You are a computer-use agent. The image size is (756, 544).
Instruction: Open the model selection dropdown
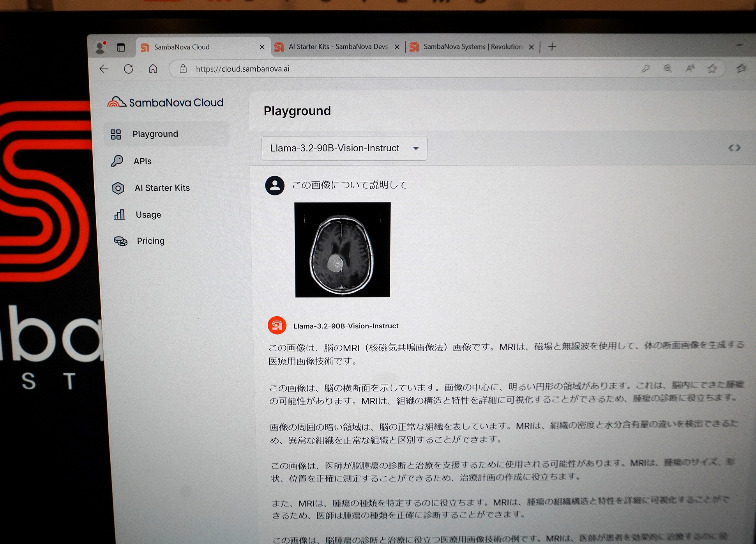(x=416, y=149)
